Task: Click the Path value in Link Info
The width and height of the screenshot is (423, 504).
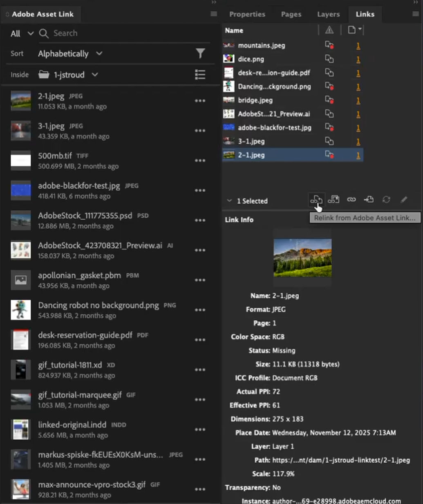Action: pyautogui.click(x=341, y=460)
